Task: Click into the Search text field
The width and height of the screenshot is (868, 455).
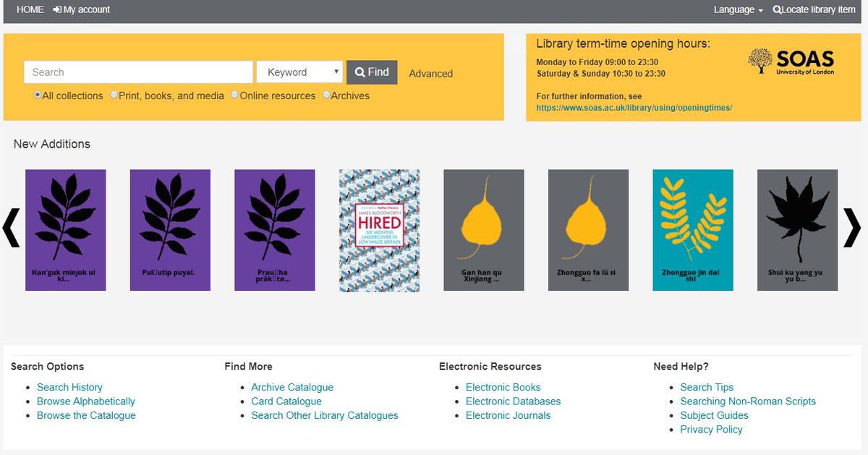Action: pos(138,72)
